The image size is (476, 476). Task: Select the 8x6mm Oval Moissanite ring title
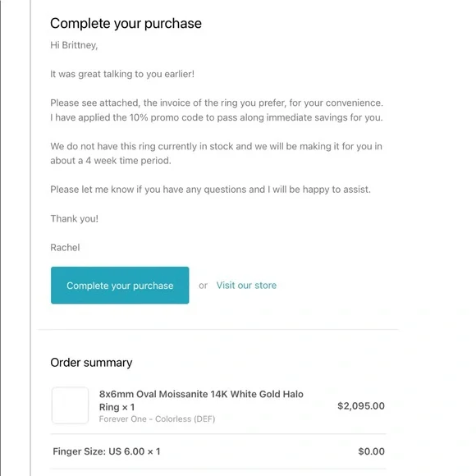[x=201, y=400]
